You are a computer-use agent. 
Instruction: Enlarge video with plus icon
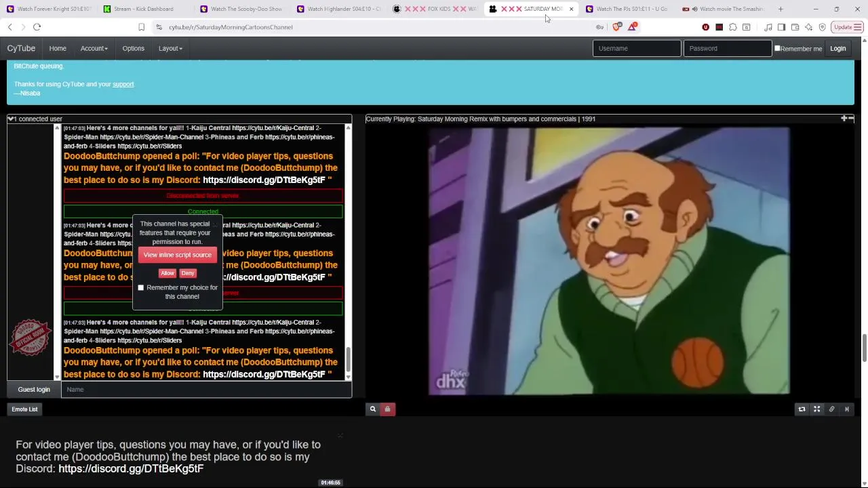pyautogui.click(x=844, y=119)
